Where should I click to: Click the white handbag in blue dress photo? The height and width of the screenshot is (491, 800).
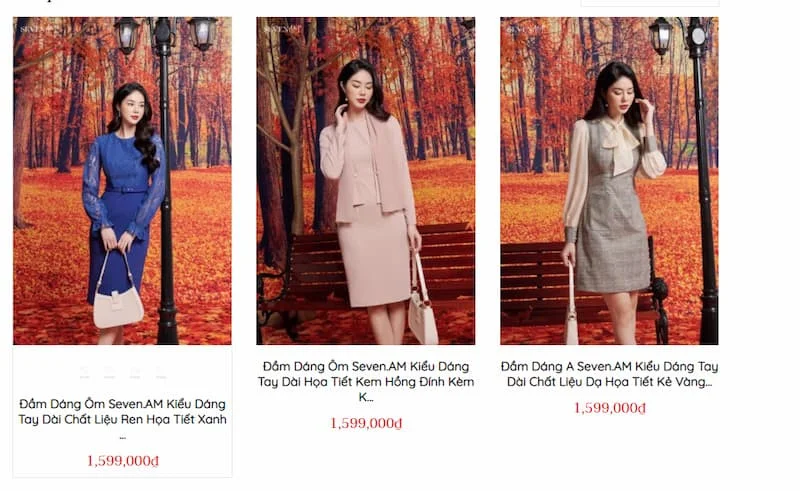[118, 301]
